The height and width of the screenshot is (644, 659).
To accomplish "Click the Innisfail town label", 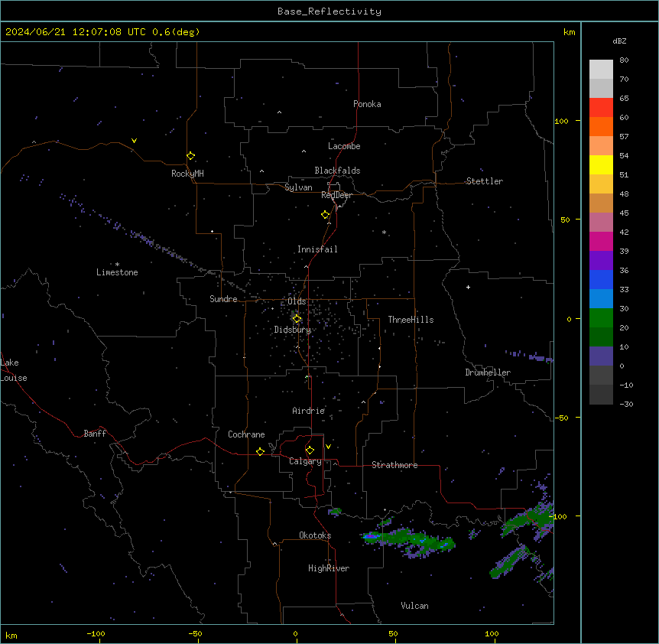I will [x=317, y=249].
